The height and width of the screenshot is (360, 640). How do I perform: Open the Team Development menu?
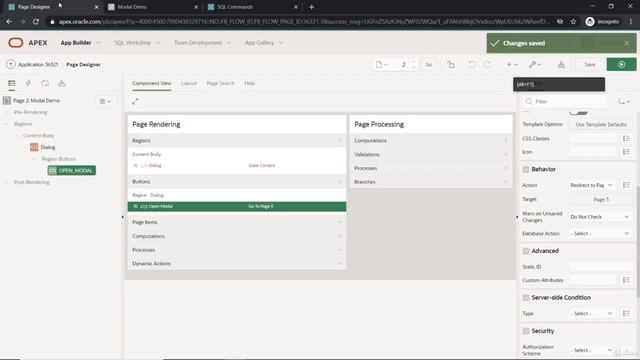(x=202, y=42)
